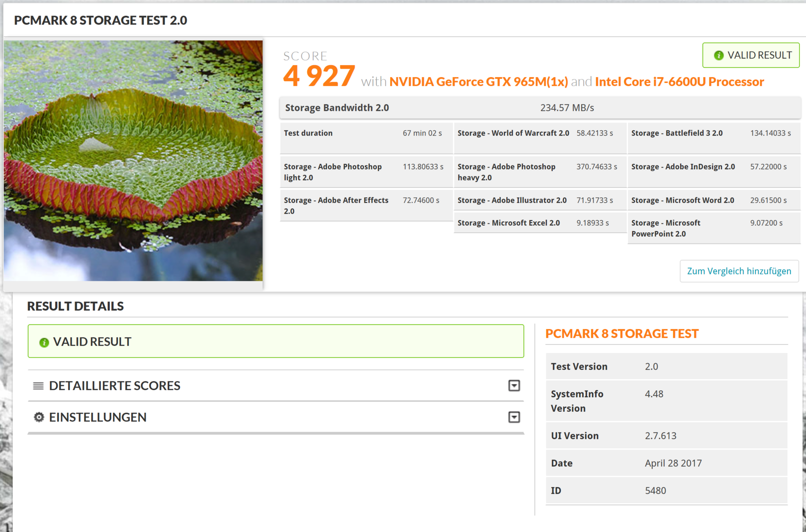Select the 71.91733 s value

coord(595,200)
